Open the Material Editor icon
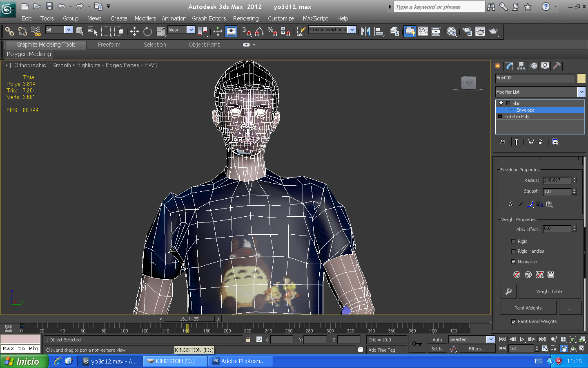 click(452, 31)
